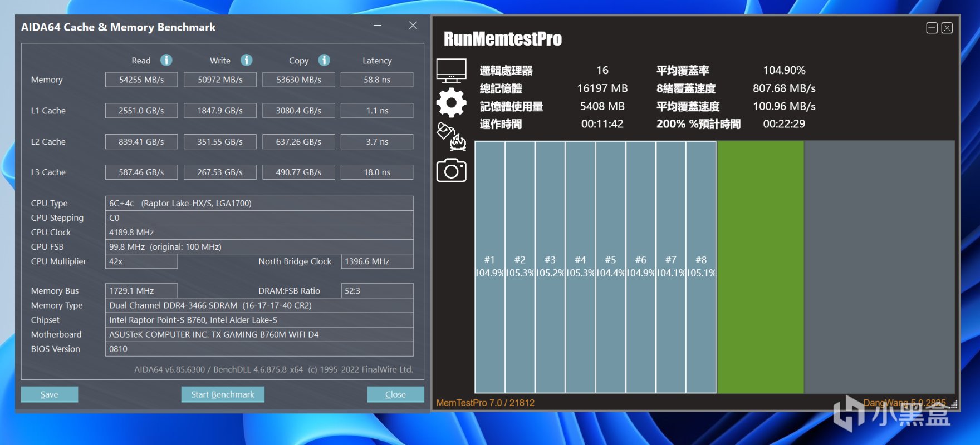980x445 pixels.
Task: Click the total memory value 16197 MB
Action: click(x=602, y=88)
